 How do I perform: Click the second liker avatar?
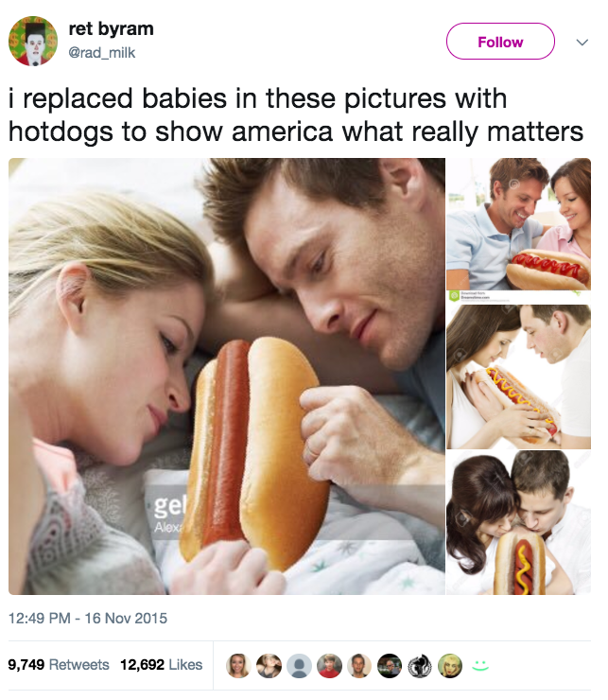[269, 666]
